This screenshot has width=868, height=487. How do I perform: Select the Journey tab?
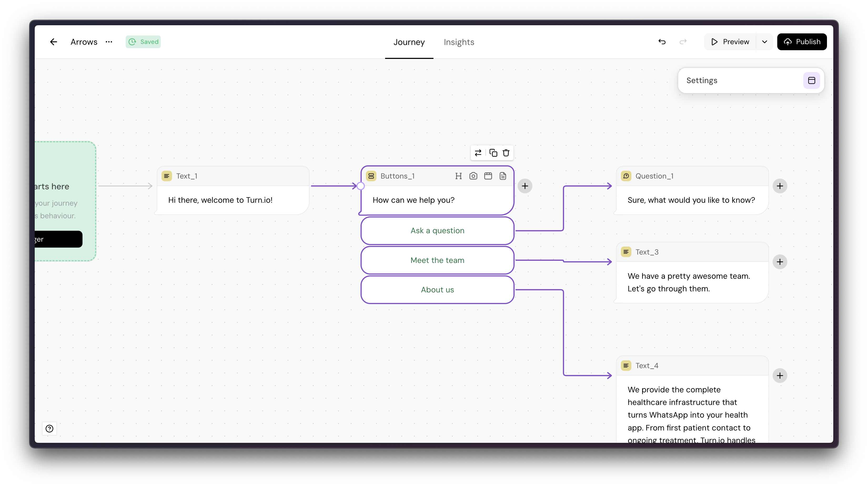pyautogui.click(x=409, y=42)
